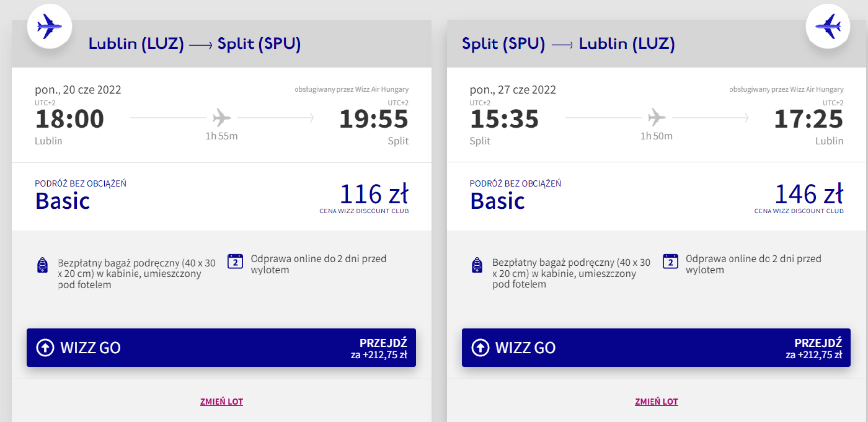Click the Lublin (LUZ) → Split (SPU) route header
The height and width of the screenshot is (422, 868).
tap(195, 44)
